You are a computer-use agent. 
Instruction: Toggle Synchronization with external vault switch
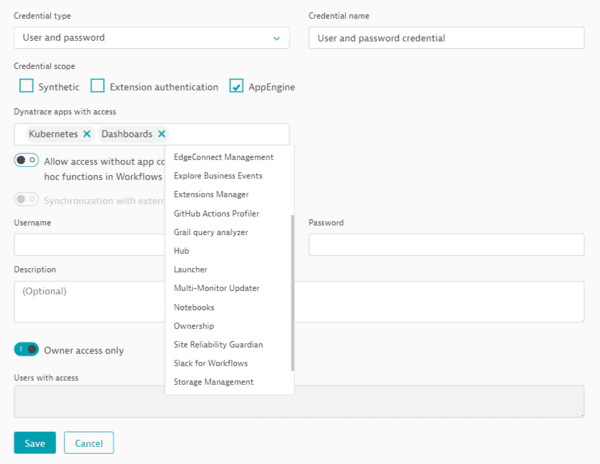coord(26,199)
